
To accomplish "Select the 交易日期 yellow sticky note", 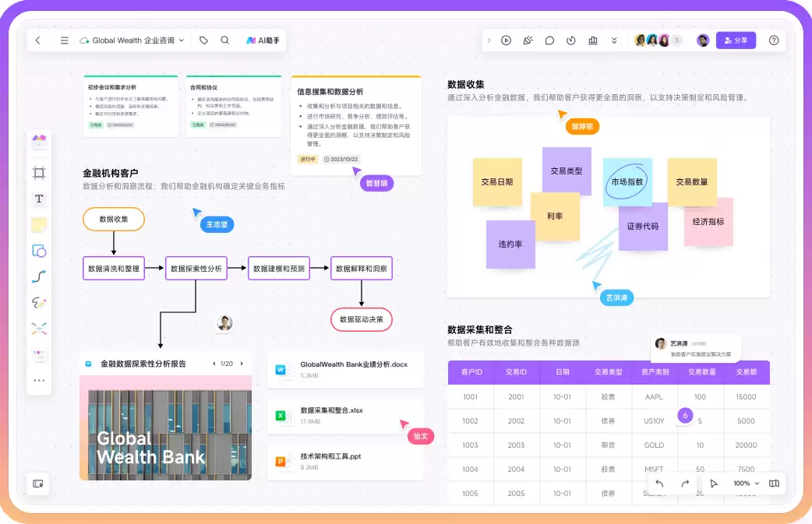I will [x=497, y=182].
